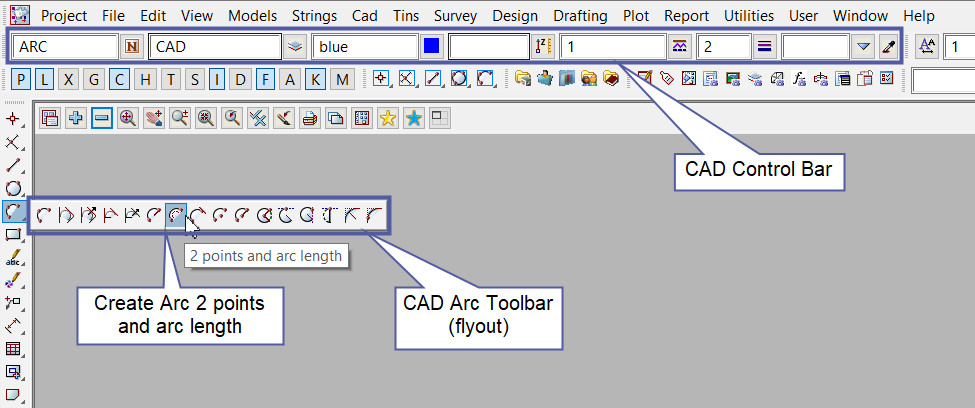Toggle the F snap button
Screen dimensions: 975x408
tap(266, 80)
